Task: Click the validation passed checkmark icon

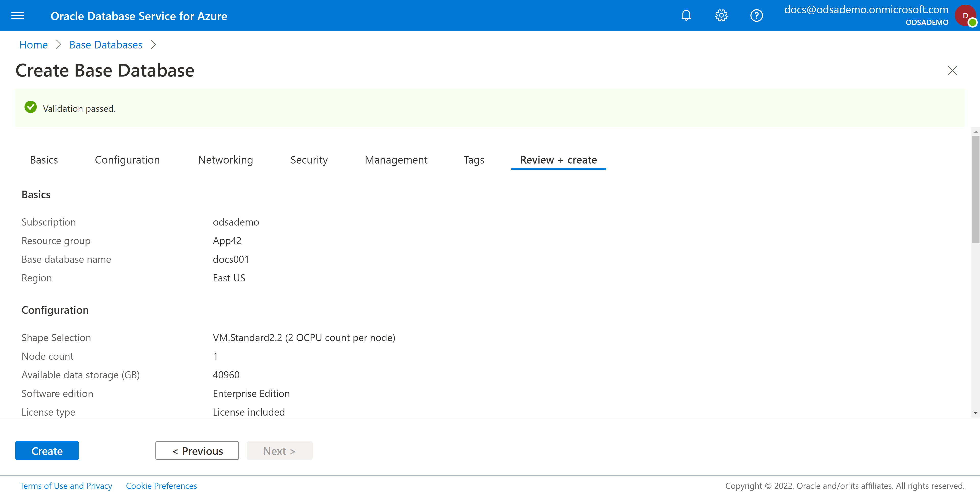Action: pyautogui.click(x=30, y=107)
